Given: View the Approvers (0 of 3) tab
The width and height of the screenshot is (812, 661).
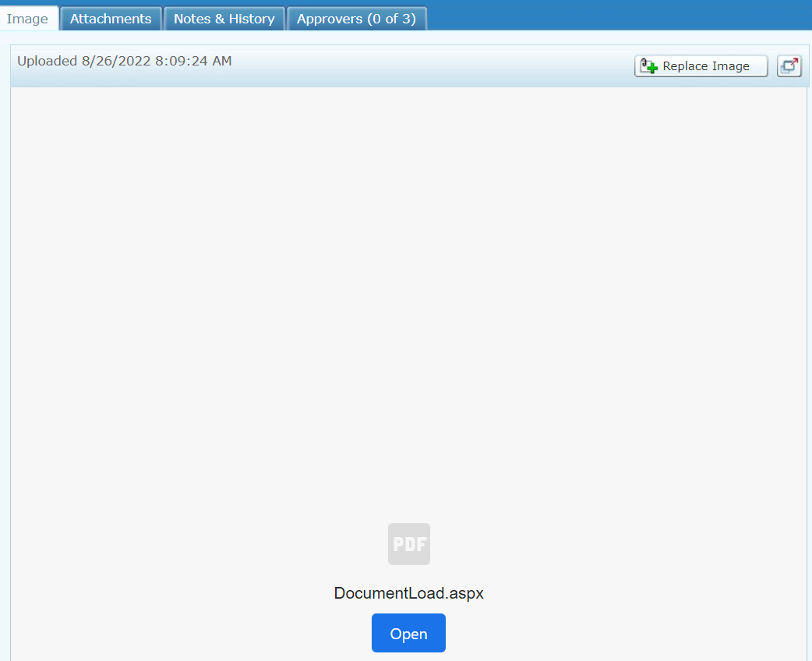Looking at the screenshot, I should tap(356, 19).
